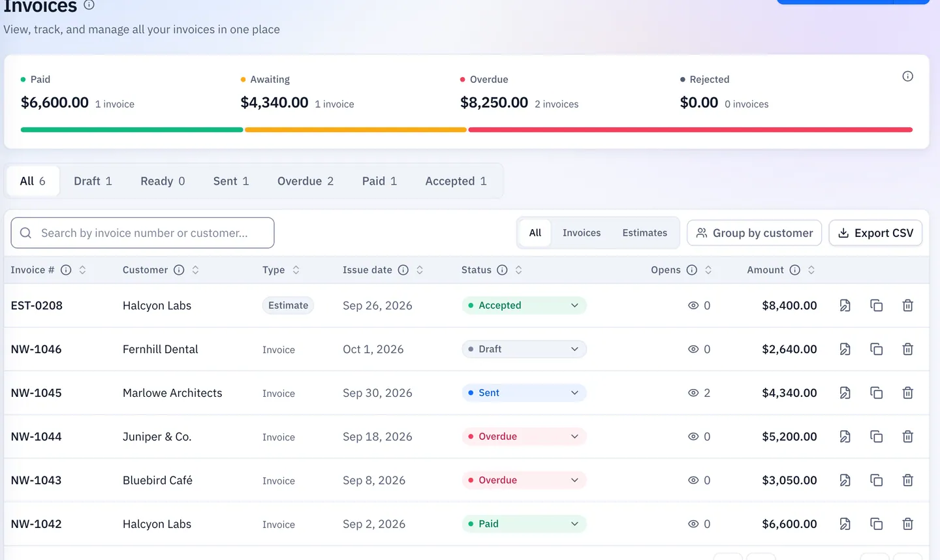Show the Paid 1 tab
This screenshot has width=940, height=560.
(x=379, y=181)
